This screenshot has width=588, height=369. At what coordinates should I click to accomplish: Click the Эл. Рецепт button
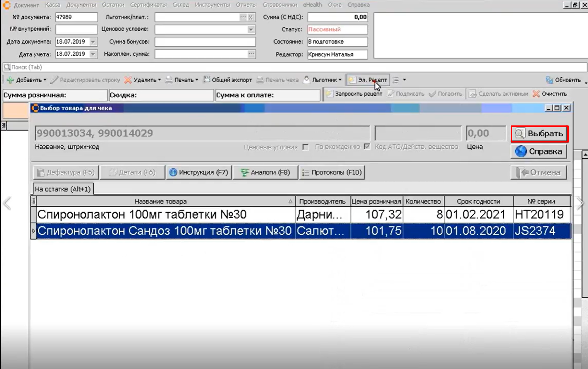(x=368, y=80)
